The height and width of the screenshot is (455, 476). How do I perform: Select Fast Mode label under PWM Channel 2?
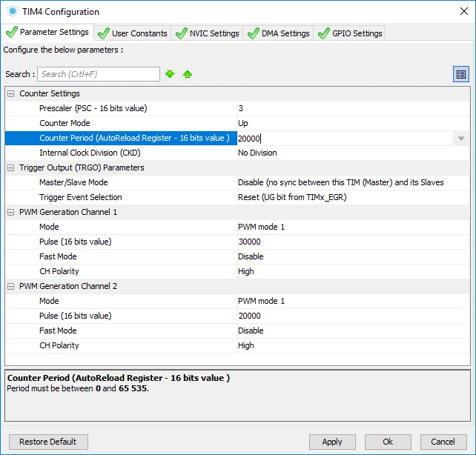[58, 331]
